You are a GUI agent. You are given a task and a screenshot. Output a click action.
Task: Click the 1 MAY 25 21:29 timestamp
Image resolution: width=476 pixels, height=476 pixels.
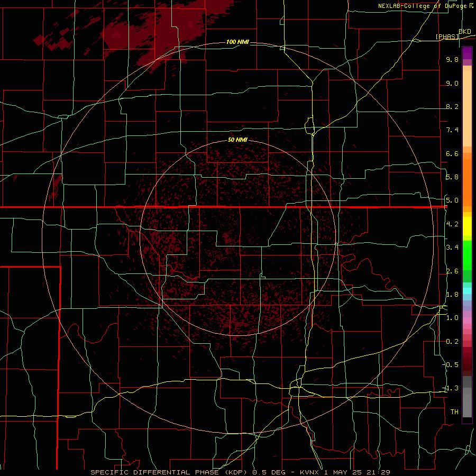pos(357,472)
